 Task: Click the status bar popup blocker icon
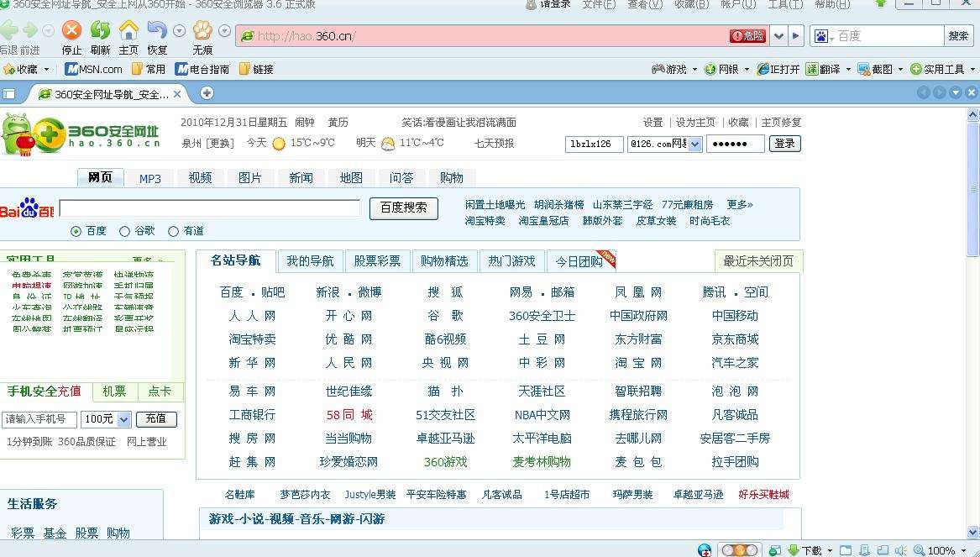[774, 550]
